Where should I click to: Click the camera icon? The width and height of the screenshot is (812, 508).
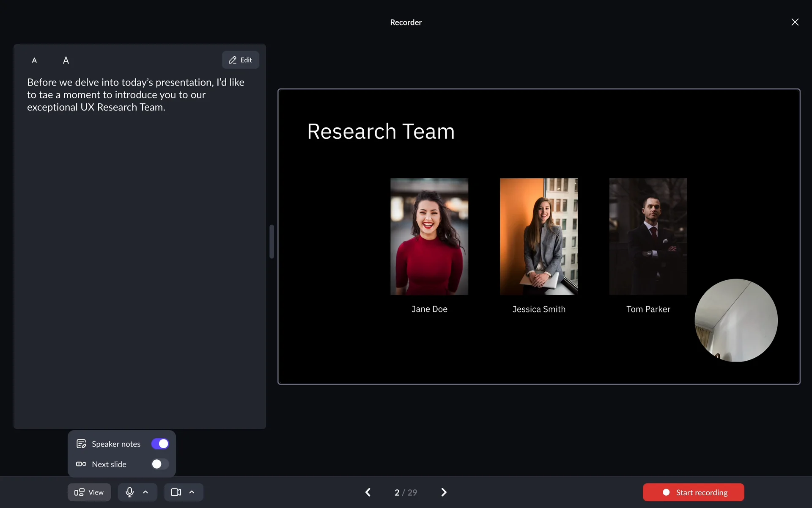(x=176, y=492)
